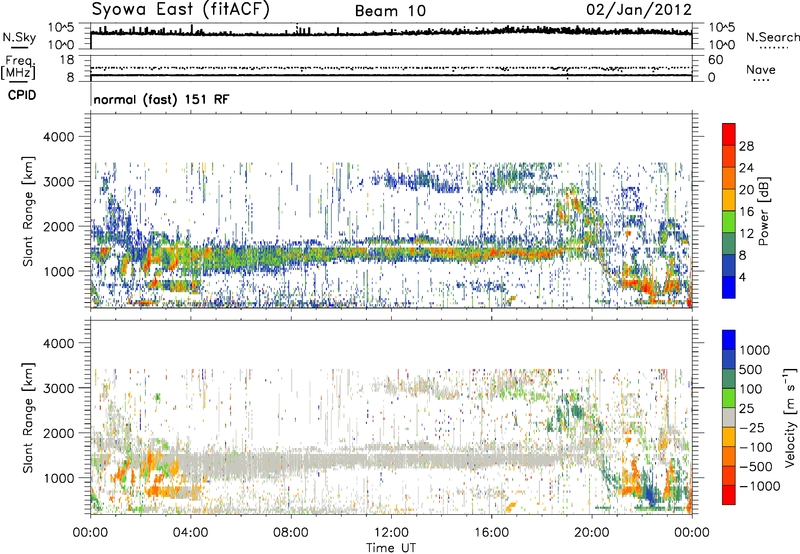Click the red bottom segment of Velocity colorbar

[x=729, y=495]
